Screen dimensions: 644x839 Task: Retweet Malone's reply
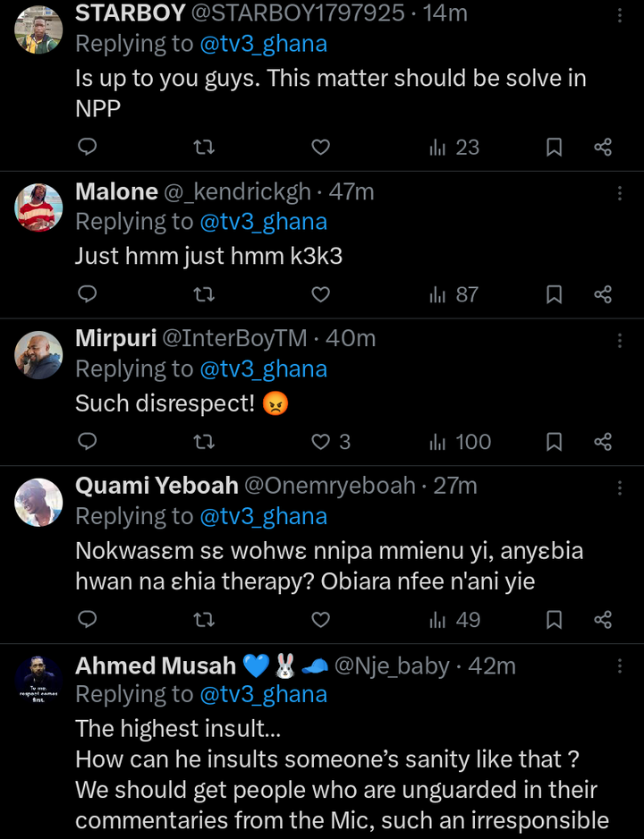pos(204,294)
